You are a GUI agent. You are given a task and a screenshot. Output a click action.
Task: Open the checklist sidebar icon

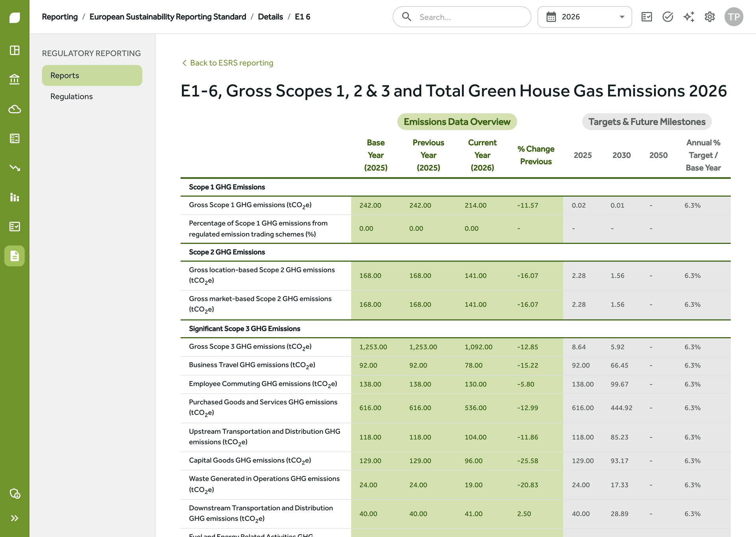click(x=15, y=227)
